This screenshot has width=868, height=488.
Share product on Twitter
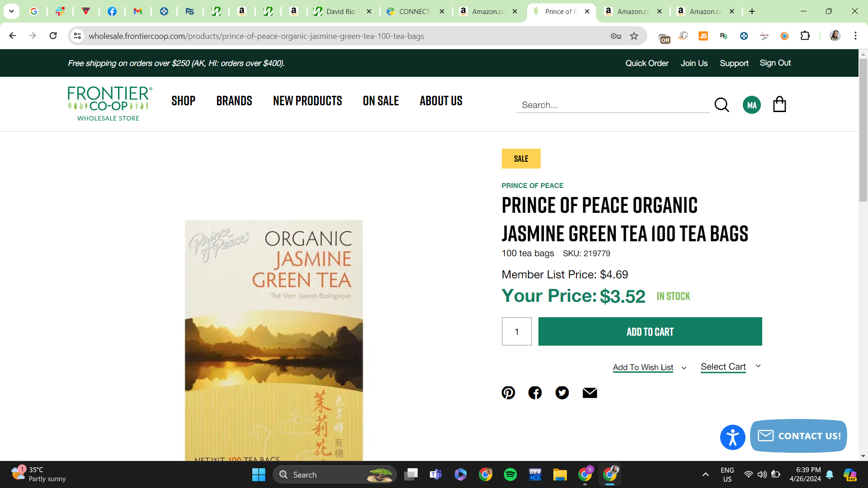pos(562,393)
